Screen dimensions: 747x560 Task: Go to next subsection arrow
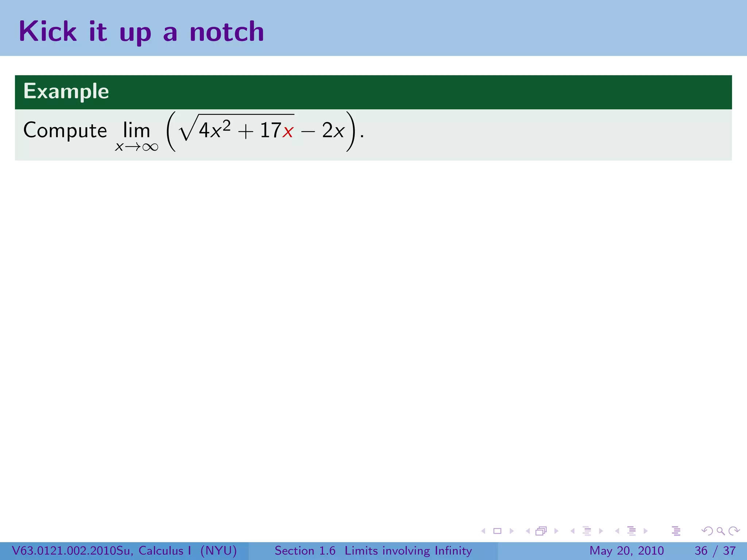(x=601, y=531)
